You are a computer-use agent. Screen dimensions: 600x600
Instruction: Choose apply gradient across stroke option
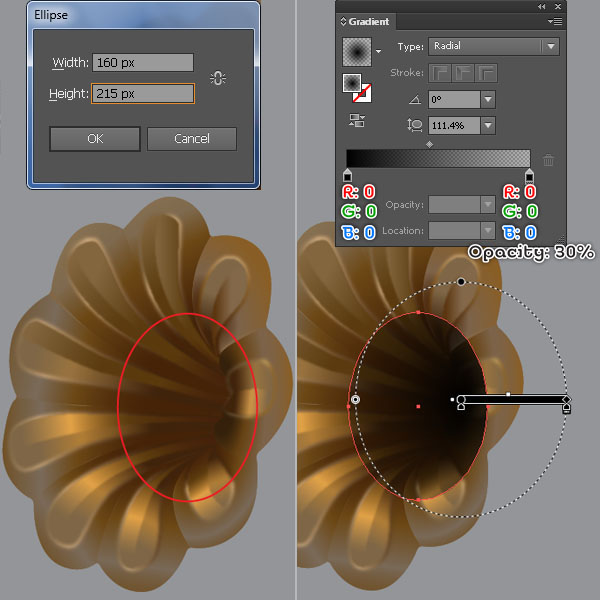[486, 73]
